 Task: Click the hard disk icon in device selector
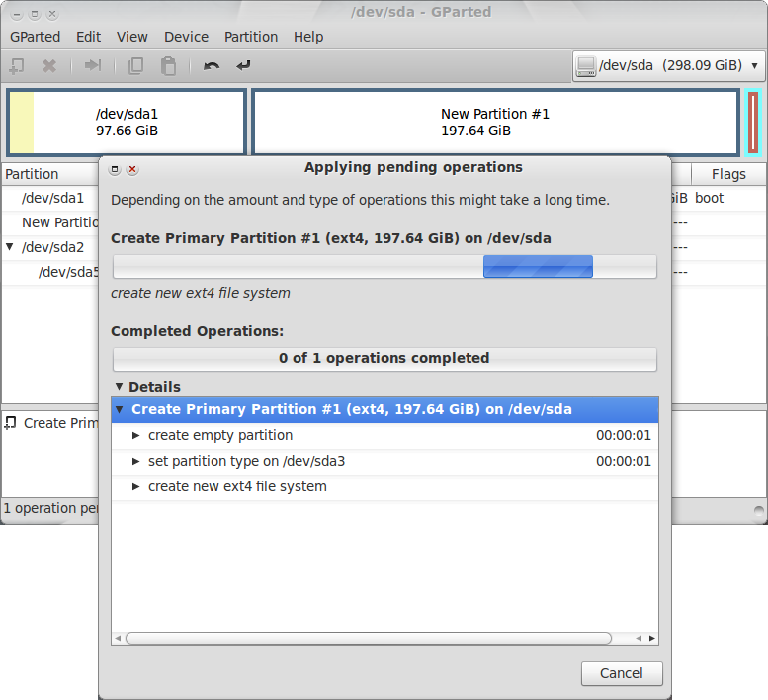click(586, 66)
